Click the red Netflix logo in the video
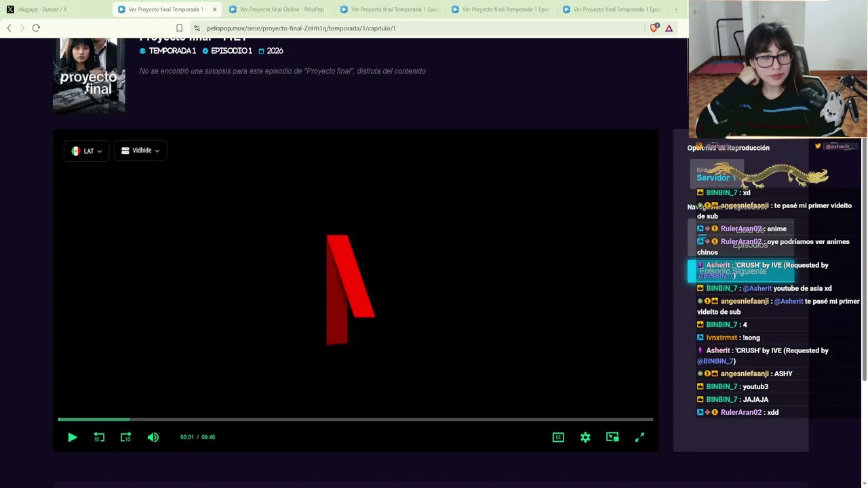This screenshot has height=488, width=868. coord(351,289)
